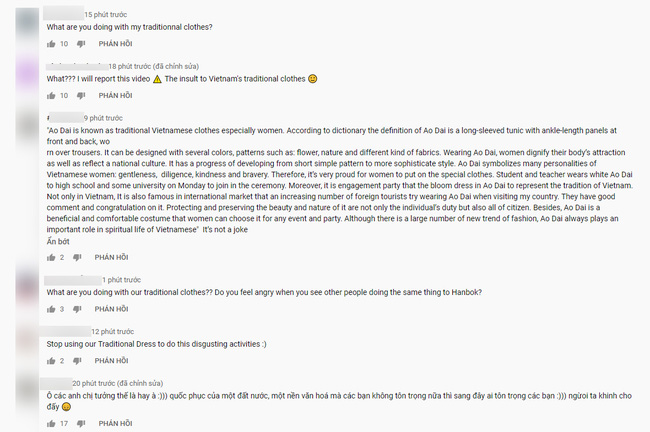Like the long Ao Dai essay comment
Viewport: 650px width, 432px height.
pos(51,257)
